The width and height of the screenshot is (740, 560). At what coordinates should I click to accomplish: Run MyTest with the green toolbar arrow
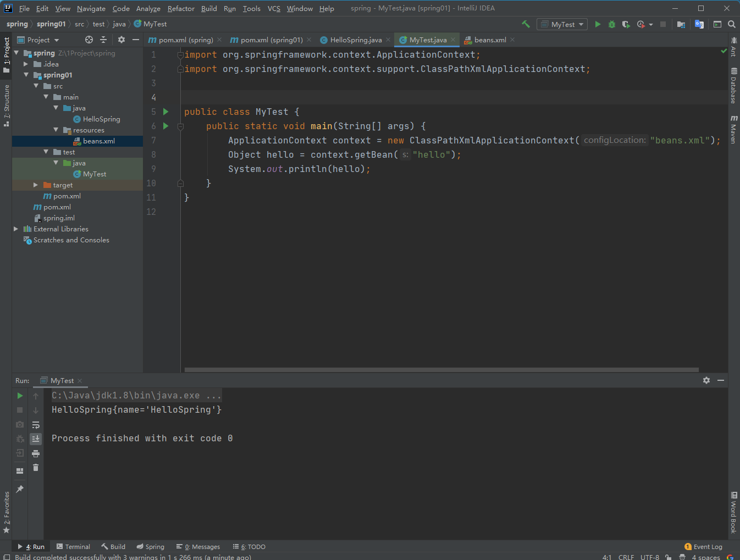click(x=598, y=24)
